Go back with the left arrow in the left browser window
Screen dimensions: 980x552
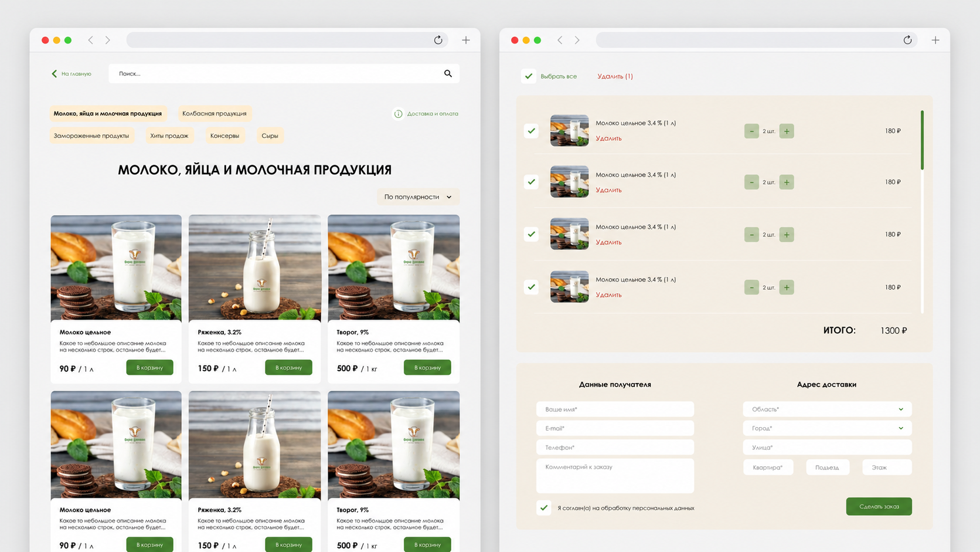pyautogui.click(x=90, y=40)
